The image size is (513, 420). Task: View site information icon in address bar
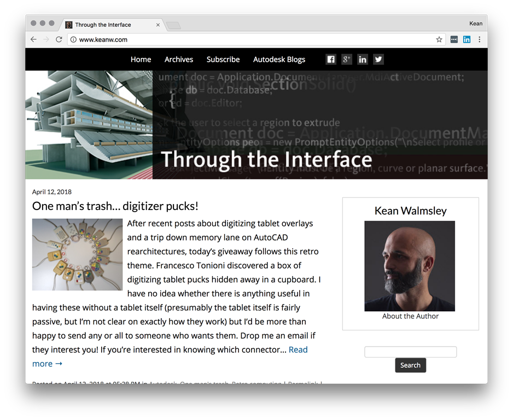tap(73, 39)
